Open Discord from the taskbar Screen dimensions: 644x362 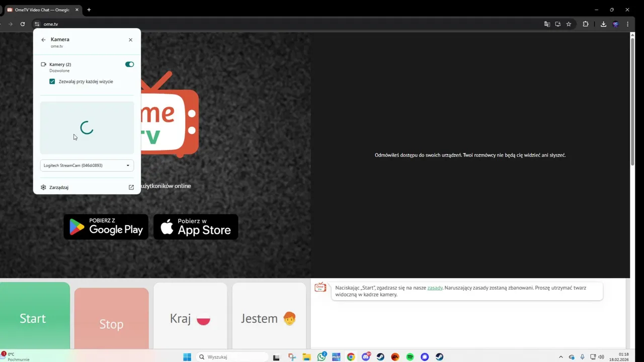pos(366,357)
